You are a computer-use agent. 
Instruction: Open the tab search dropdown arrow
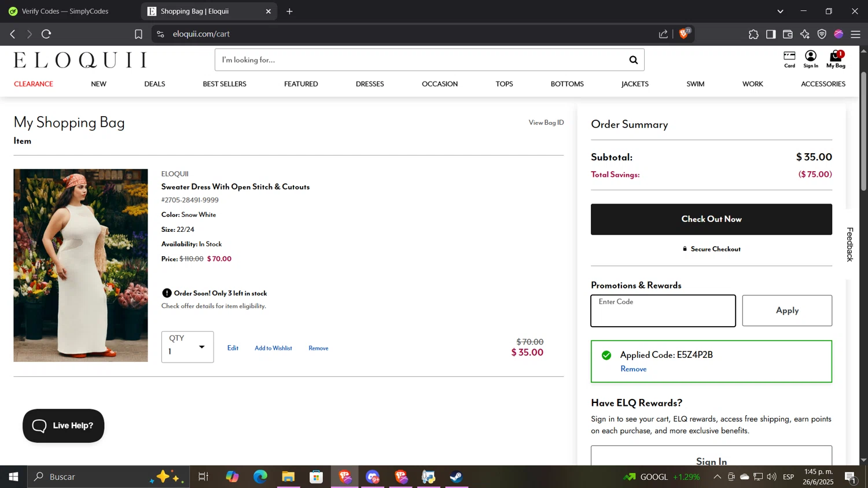pyautogui.click(x=780, y=11)
